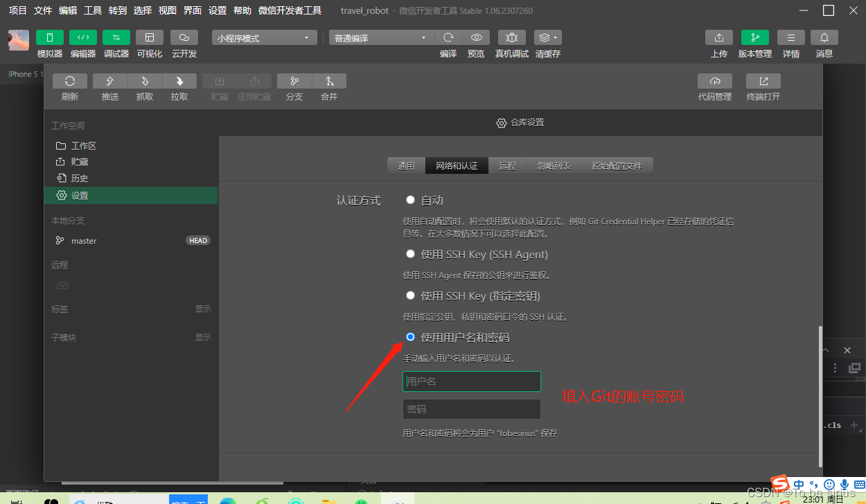Viewport: 866px width, 504px height.
Task: Open the 工具 menu
Action: [93, 10]
